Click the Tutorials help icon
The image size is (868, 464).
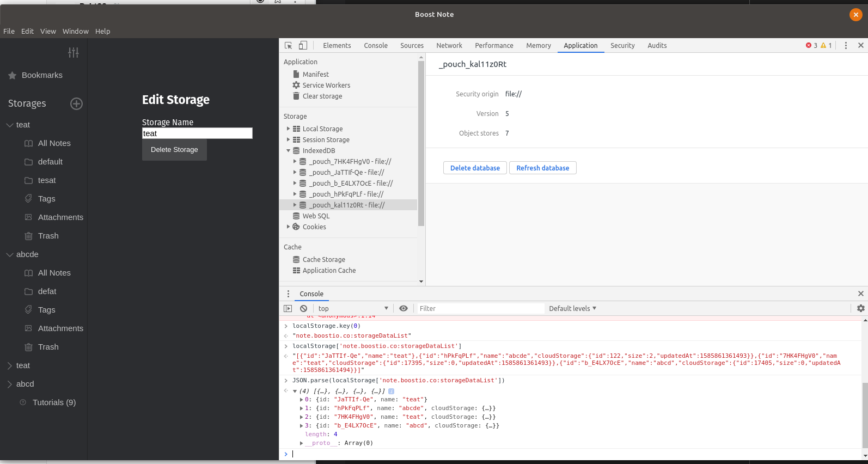click(x=23, y=402)
